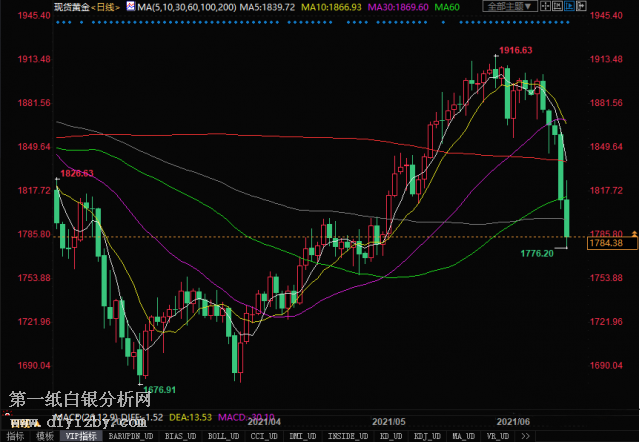Open the DMI_UD indicator tab

tap(303, 436)
